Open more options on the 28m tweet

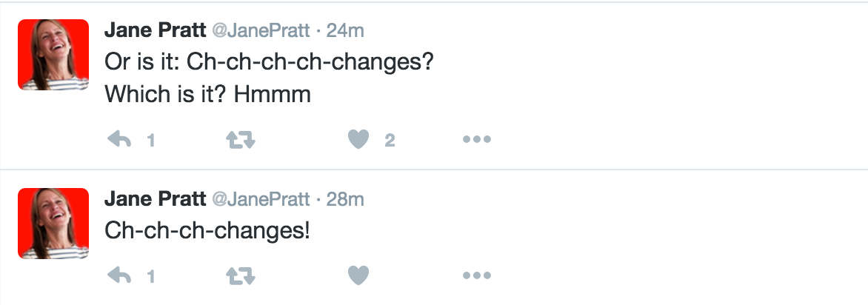(477, 275)
